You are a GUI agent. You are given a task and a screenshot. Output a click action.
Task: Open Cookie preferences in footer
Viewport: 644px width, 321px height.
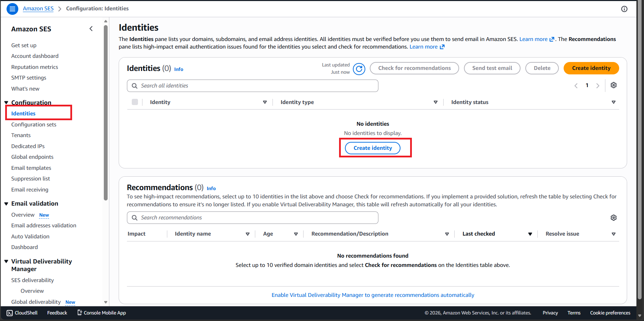(x=610, y=313)
